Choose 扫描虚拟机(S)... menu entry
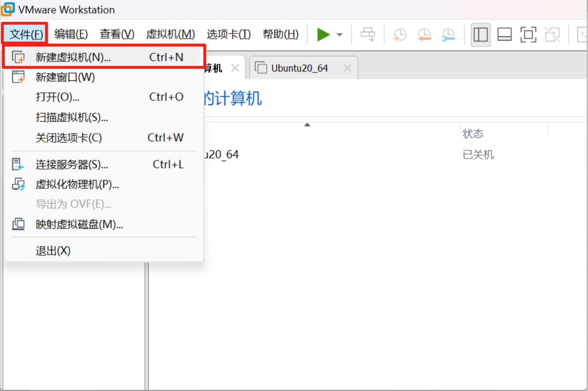This screenshot has height=391, width=588. [104, 117]
